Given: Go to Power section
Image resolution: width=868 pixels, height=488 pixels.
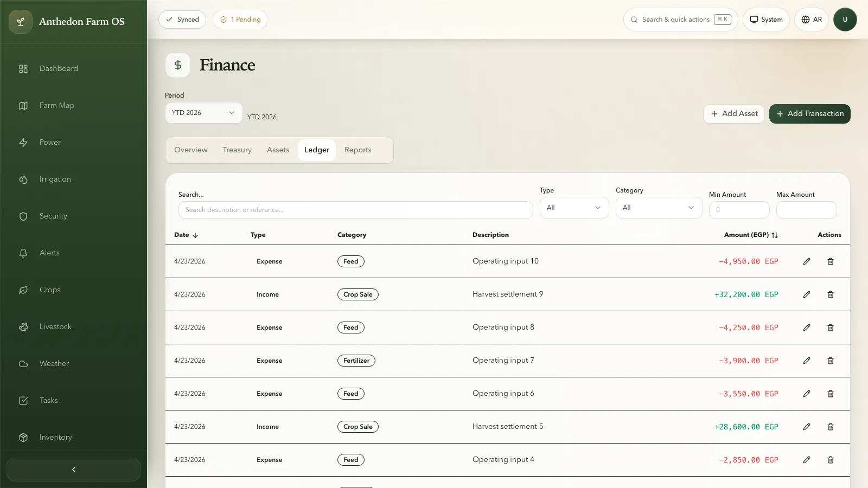Looking at the screenshot, I should pos(73,142).
